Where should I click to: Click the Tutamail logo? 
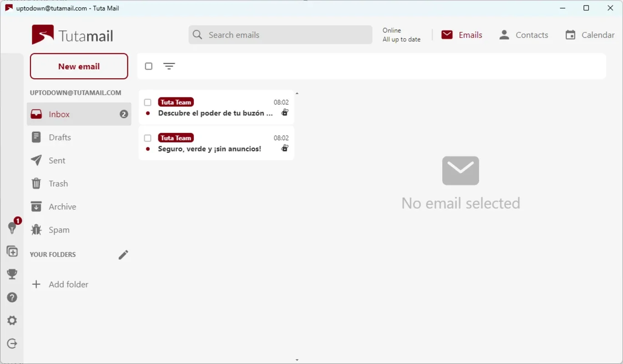(x=72, y=35)
